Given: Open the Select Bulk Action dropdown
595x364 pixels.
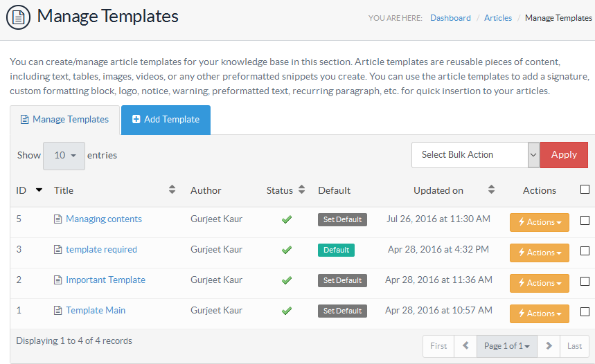Looking at the screenshot, I should [475, 155].
